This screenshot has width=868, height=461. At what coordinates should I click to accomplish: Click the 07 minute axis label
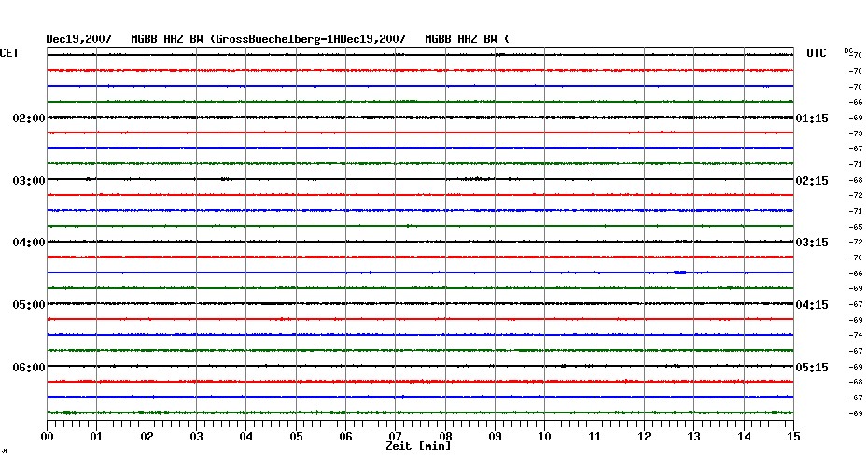pos(395,437)
